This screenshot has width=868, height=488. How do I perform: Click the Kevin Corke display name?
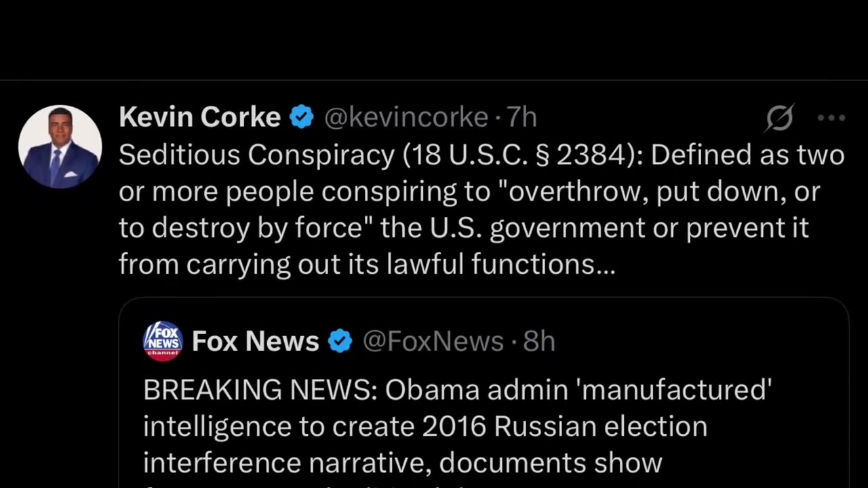tap(199, 118)
